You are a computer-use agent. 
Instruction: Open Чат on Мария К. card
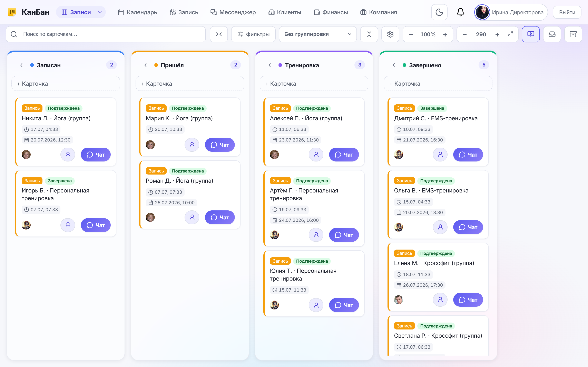pos(220,145)
